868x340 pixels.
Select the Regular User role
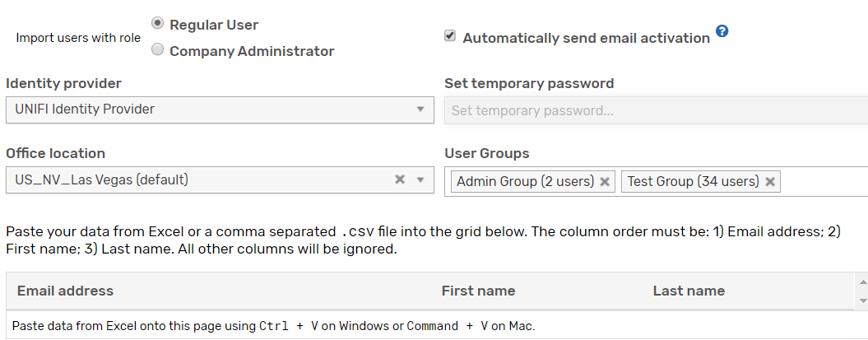[x=158, y=24]
